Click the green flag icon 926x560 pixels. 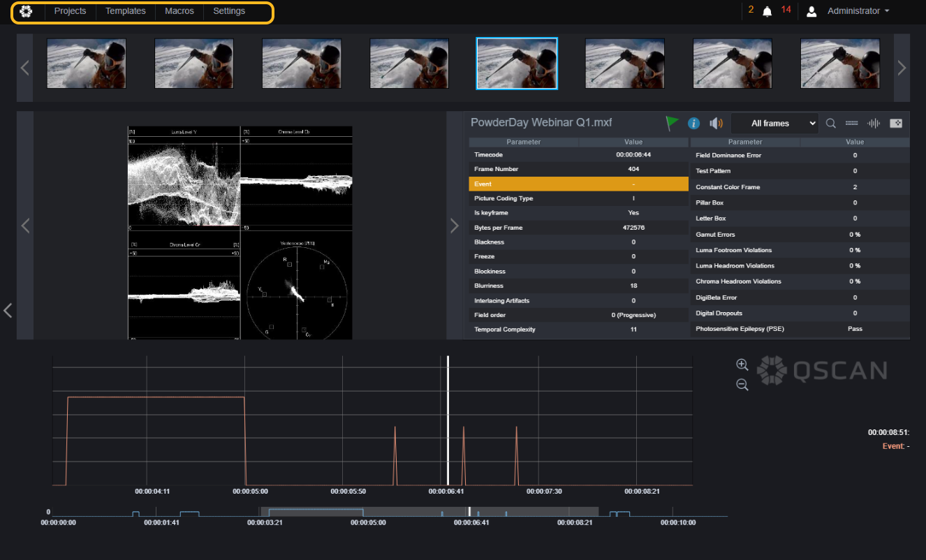(x=672, y=123)
